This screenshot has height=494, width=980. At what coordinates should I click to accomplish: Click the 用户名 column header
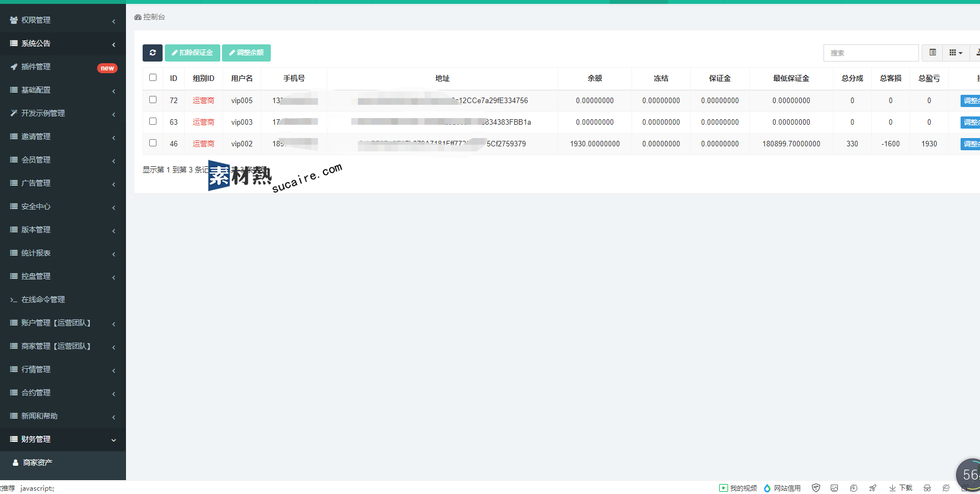242,79
